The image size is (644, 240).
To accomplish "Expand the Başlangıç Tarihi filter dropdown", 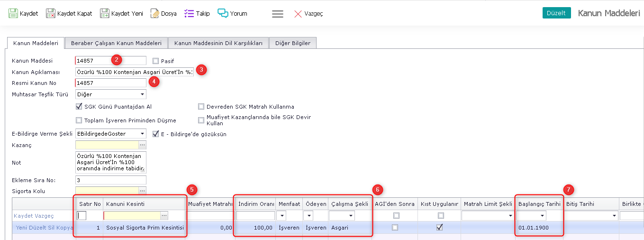I will (542, 216).
